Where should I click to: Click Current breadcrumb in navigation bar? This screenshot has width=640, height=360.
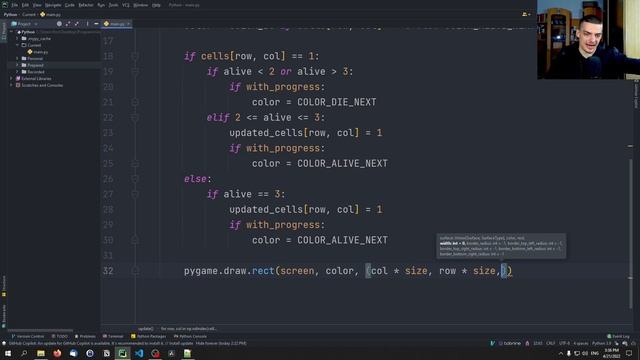pos(29,14)
